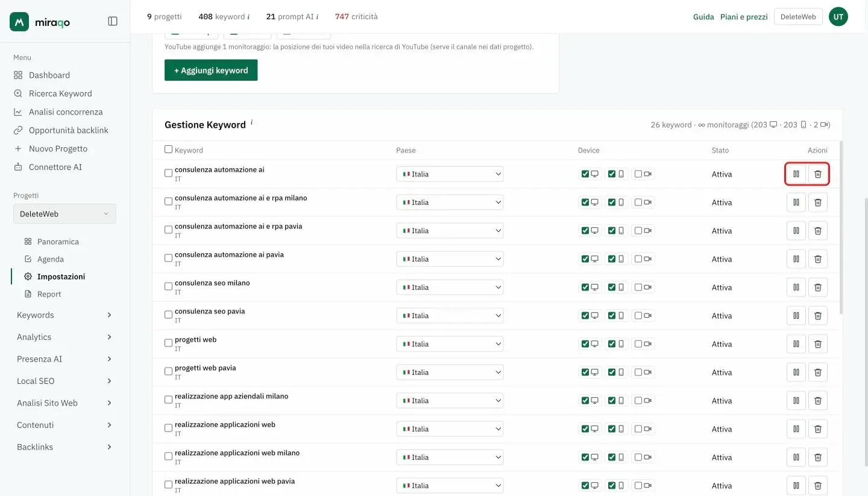Enable video device for 'consulenza automazione ai pavia'

click(x=638, y=259)
